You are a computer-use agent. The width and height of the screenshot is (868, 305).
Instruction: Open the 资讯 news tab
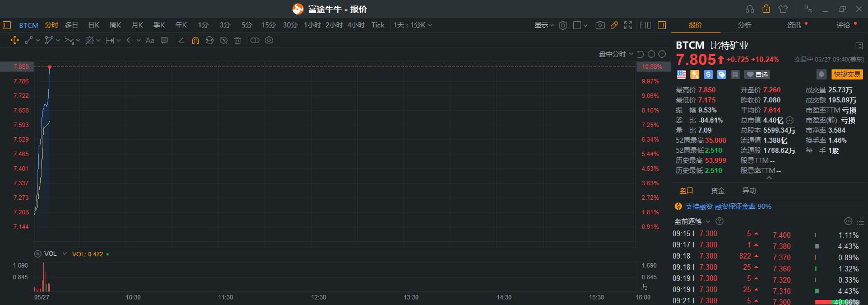coord(794,25)
